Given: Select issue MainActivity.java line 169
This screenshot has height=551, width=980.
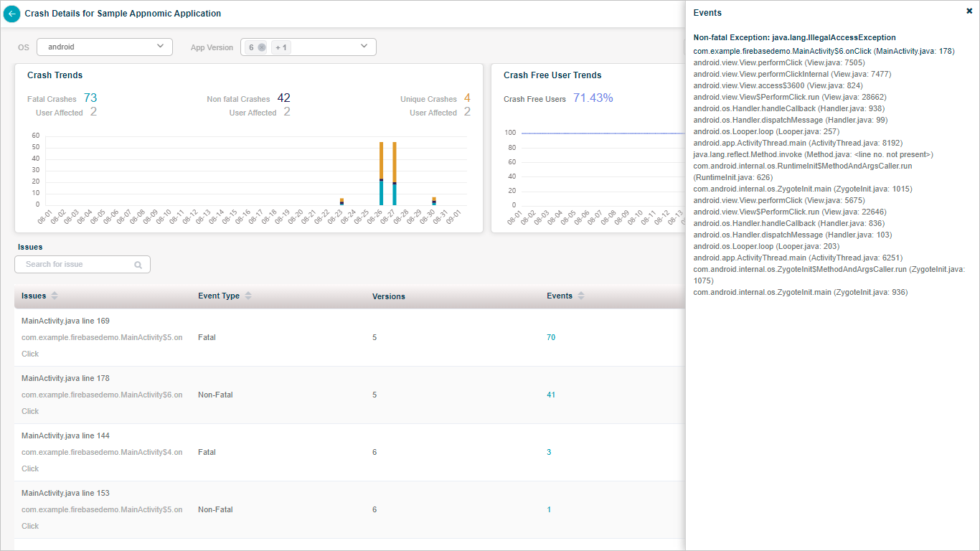Looking at the screenshot, I should coord(65,321).
